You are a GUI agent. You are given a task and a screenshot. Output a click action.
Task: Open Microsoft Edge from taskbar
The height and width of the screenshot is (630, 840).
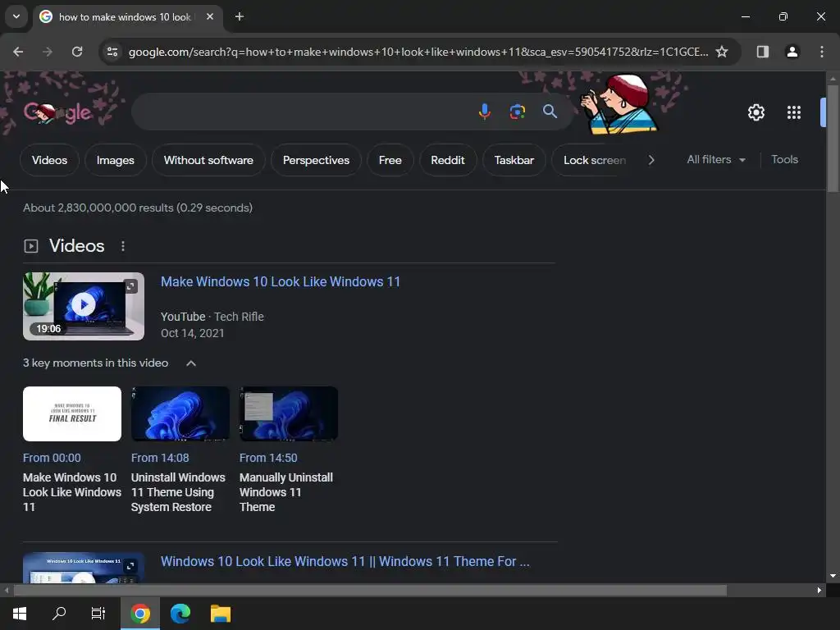point(180,614)
